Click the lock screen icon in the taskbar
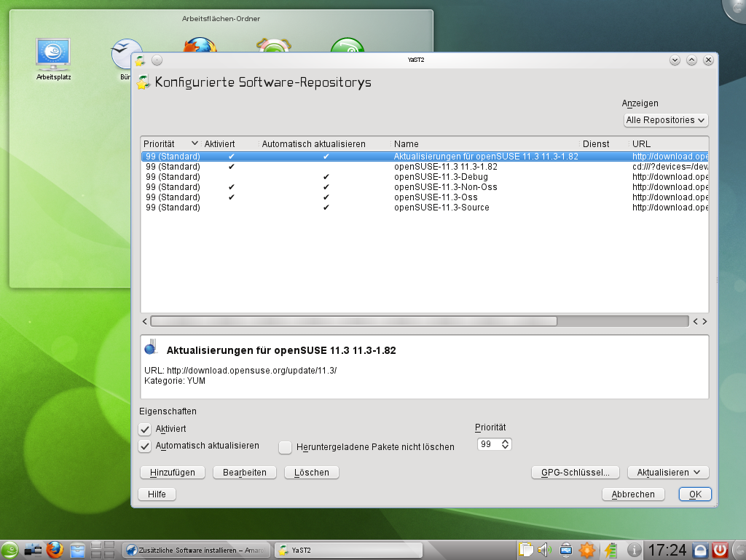Image resolution: width=746 pixels, height=560 pixels. [700, 550]
